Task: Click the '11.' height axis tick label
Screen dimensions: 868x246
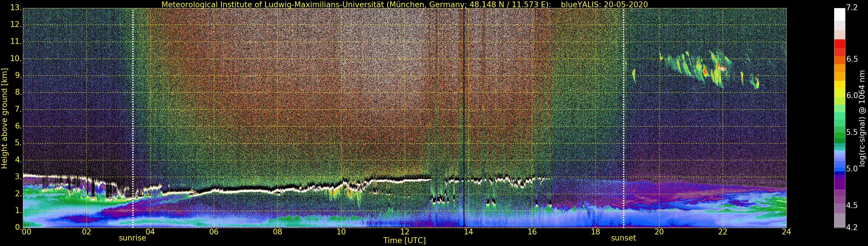Action: tap(16, 41)
